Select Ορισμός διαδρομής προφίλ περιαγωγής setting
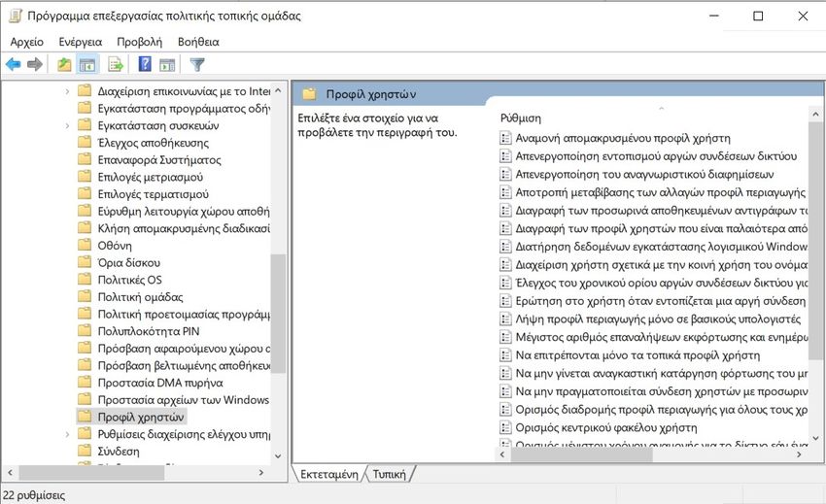The height and width of the screenshot is (504, 826). click(x=661, y=409)
